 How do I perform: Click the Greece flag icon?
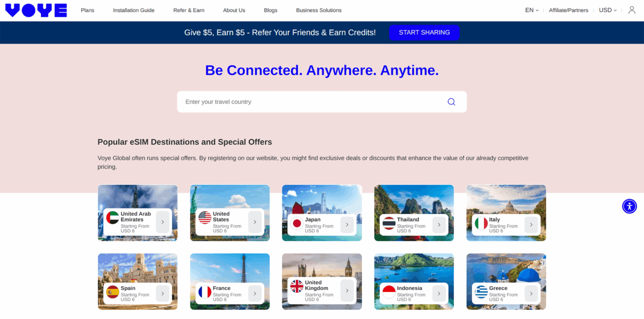click(481, 292)
